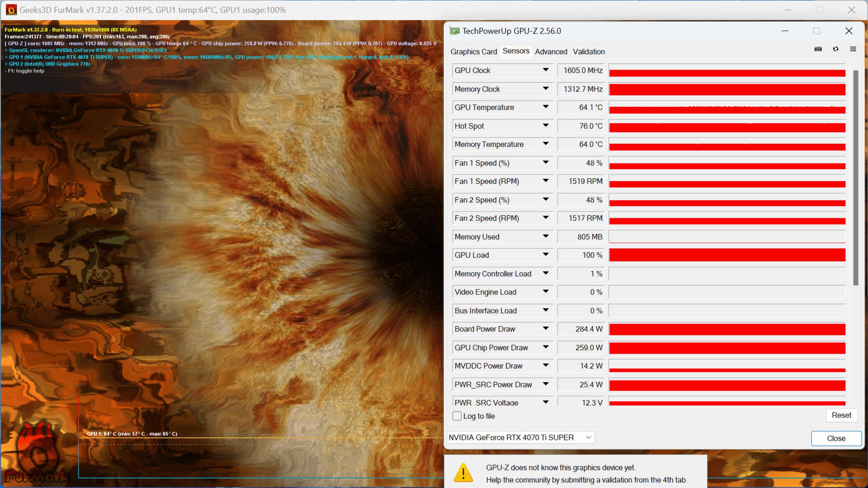The width and height of the screenshot is (868, 488).
Task: Click the TechPowerUp GPU-Z logo icon
Action: 454,31
